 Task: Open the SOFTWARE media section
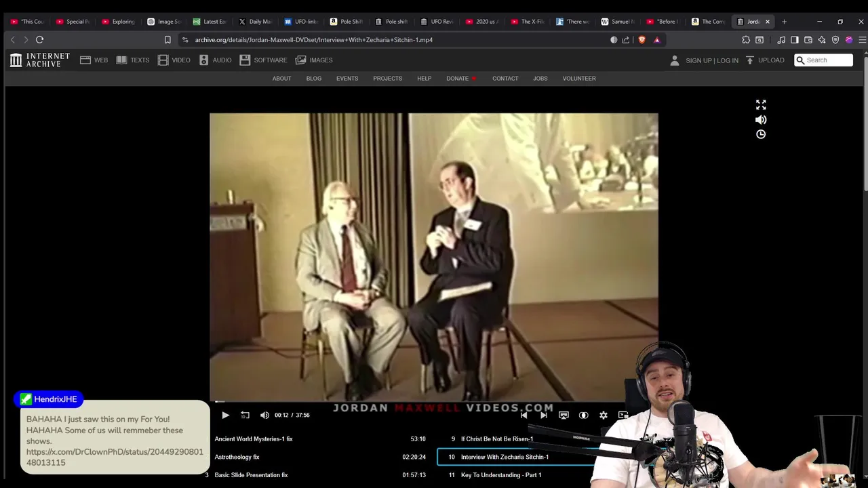coord(263,60)
